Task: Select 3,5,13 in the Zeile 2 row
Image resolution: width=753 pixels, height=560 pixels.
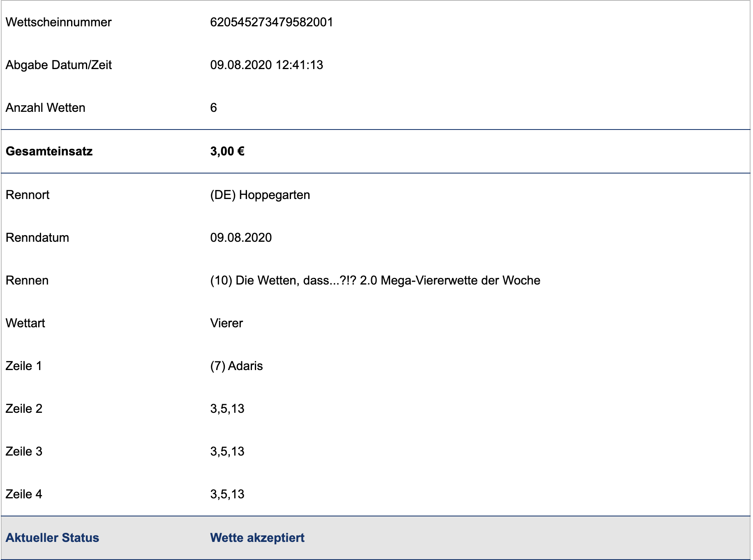Action: coord(227,409)
